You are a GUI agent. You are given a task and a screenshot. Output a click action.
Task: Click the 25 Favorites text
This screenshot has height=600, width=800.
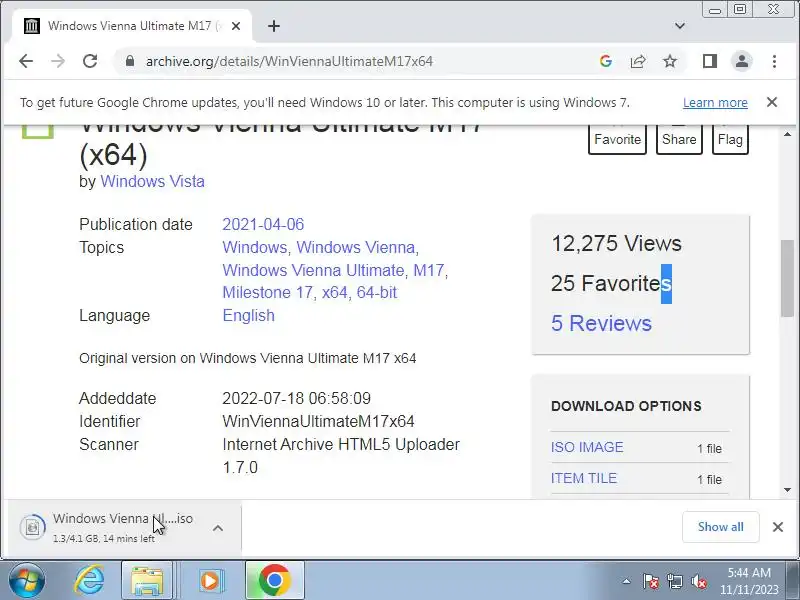611,284
